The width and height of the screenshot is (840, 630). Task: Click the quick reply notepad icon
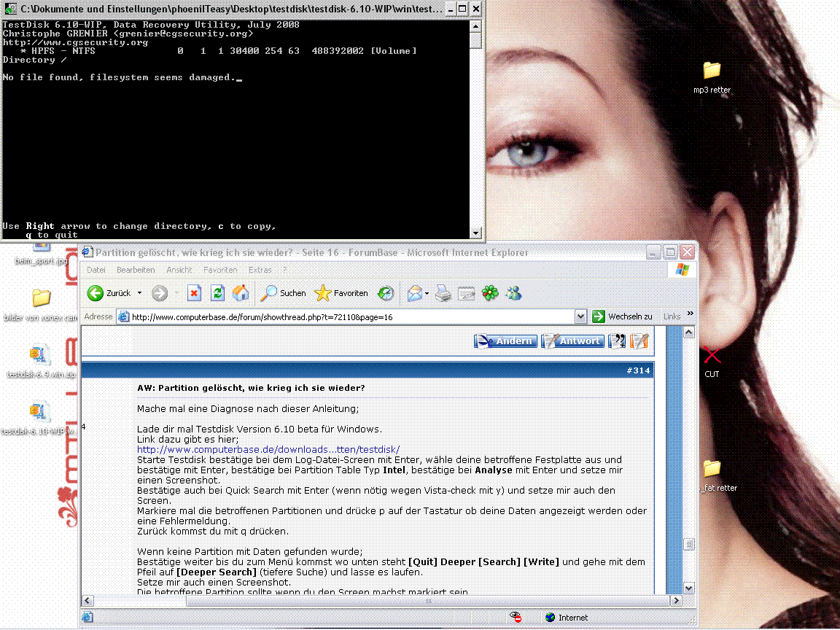point(639,341)
